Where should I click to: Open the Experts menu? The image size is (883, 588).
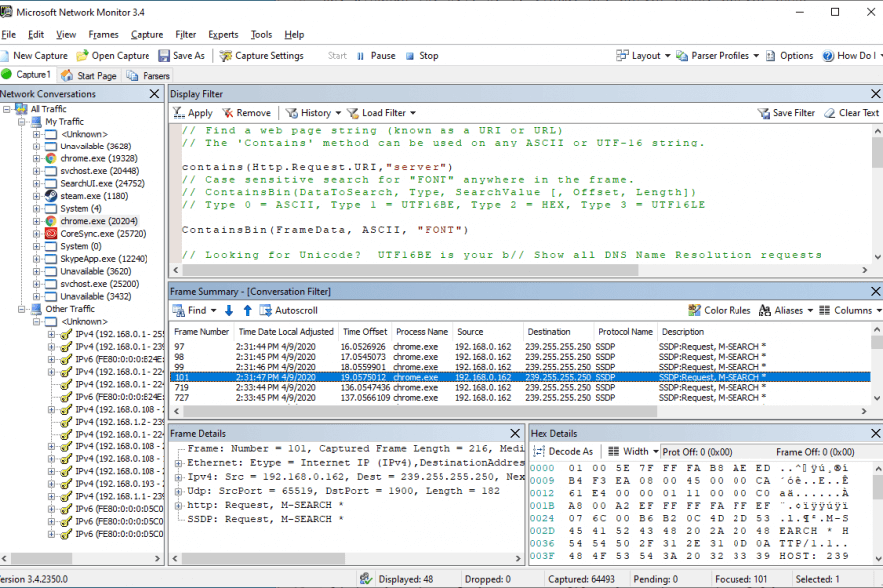[223, 34]
